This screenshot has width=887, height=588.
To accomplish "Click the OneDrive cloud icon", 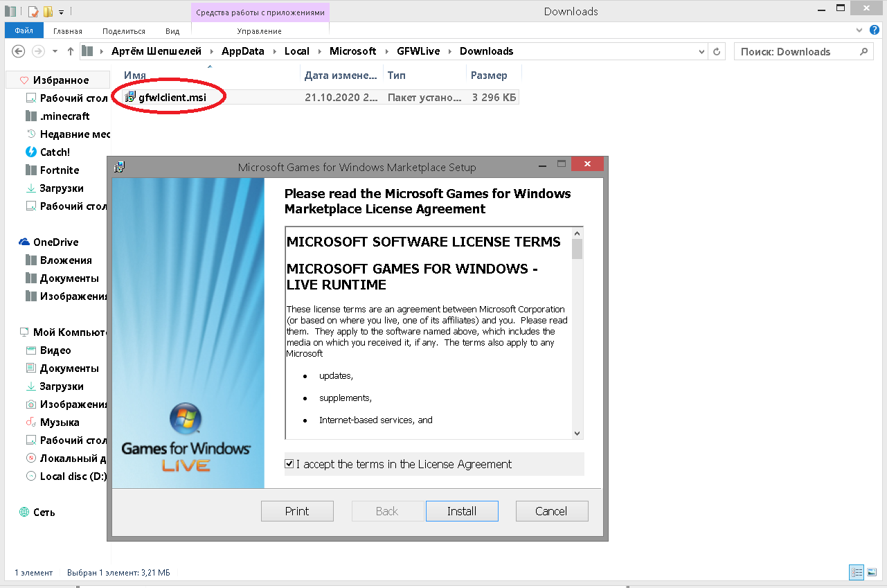I will [x=24, y=242].
